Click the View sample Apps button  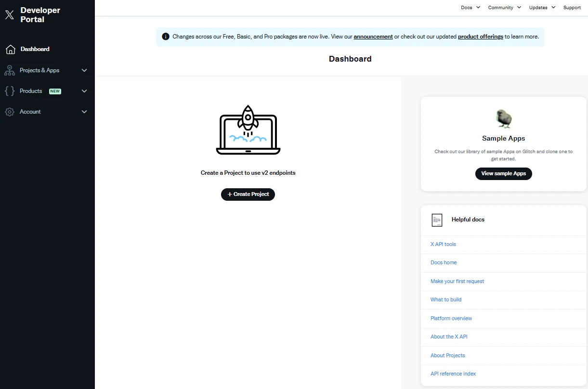coord(504,173)
